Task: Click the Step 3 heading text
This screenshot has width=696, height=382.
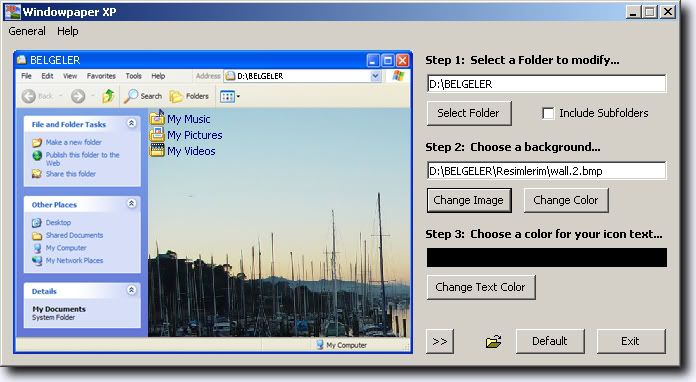Action: [544, 234]
